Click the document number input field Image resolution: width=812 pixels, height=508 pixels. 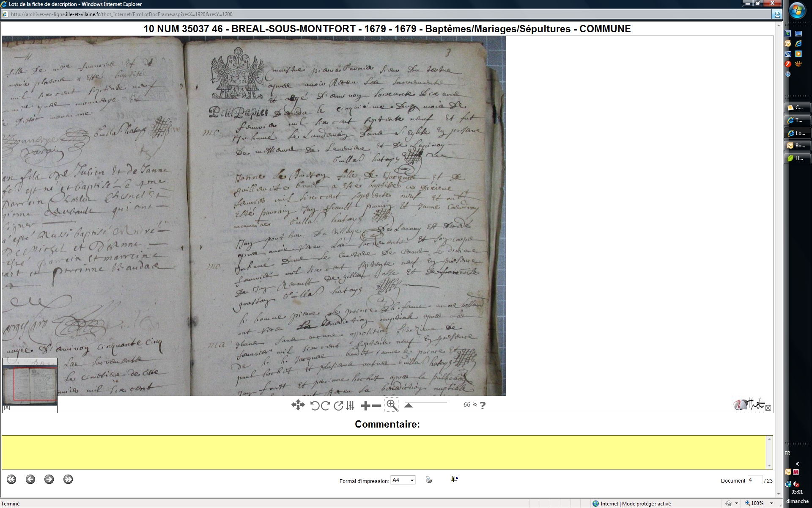[x=754, y=480]
